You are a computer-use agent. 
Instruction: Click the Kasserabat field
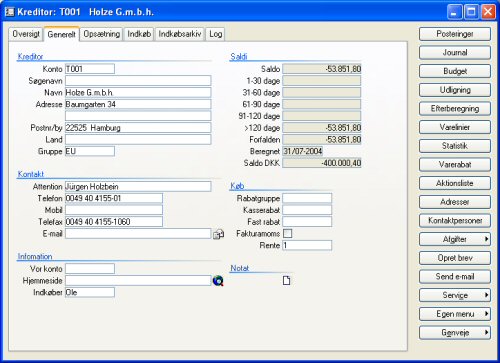[307, 210]
